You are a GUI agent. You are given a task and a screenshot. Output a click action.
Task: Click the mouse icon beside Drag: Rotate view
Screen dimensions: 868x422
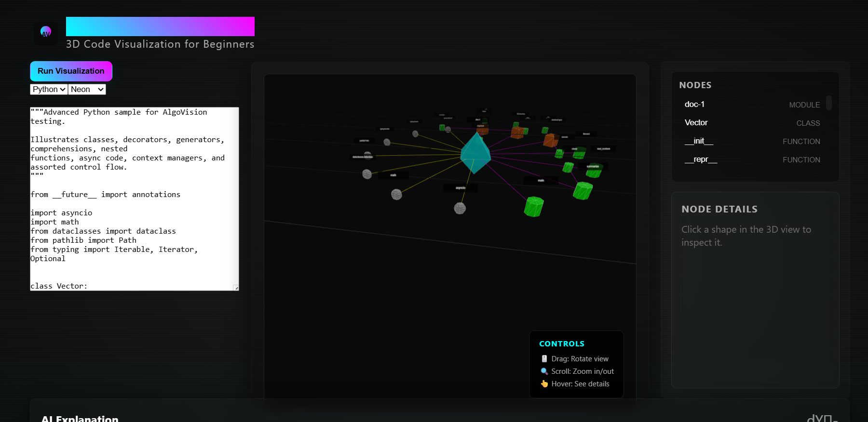544,359
